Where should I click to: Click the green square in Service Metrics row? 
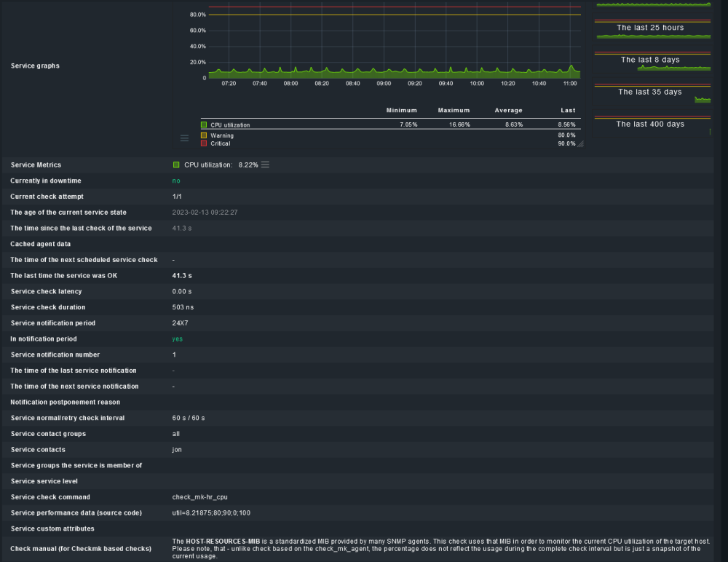(176, 165)
